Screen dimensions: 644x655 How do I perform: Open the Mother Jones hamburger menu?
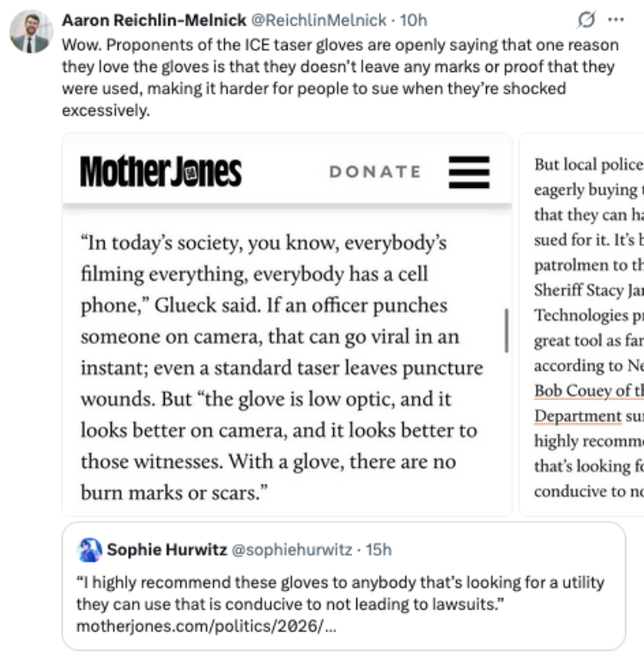[x=469, y=172]
